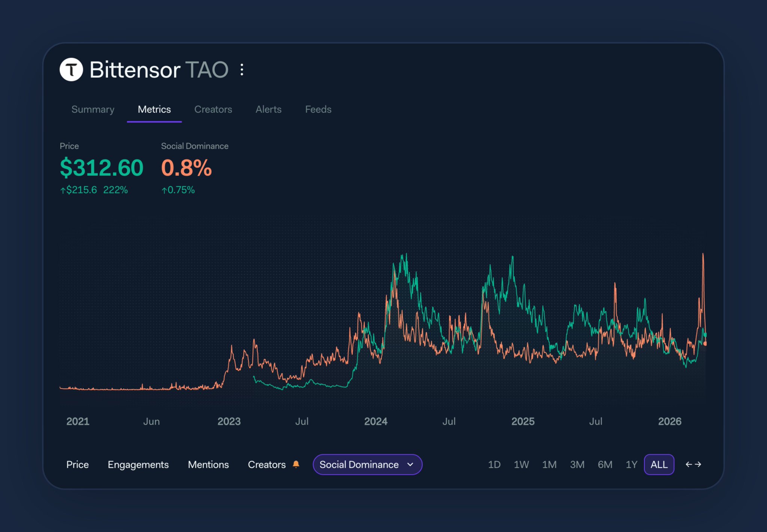Select the ALL time range

click(x=659, y=464)
